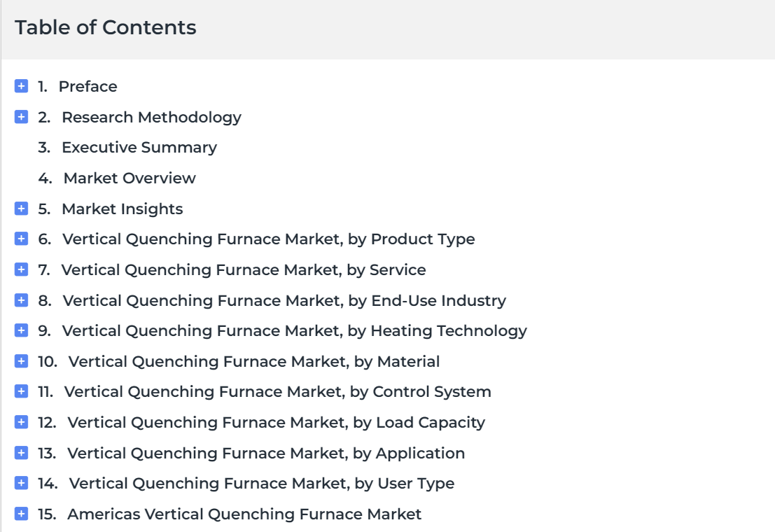Expand the by Material section plus icon
This screenshot has height=532, width=775.
[x=21, y=361]
